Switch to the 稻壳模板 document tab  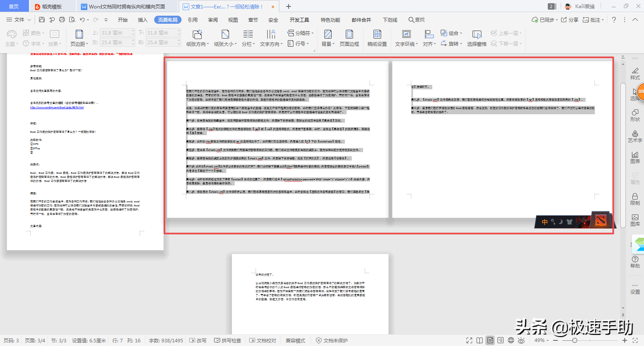(52, 6)
